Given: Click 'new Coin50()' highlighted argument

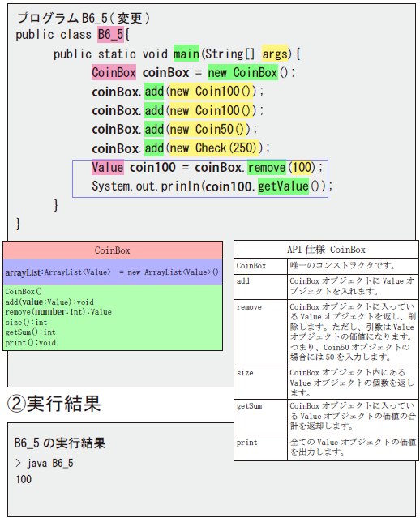Looking at the screenshot, I should (x=208, y=130).
